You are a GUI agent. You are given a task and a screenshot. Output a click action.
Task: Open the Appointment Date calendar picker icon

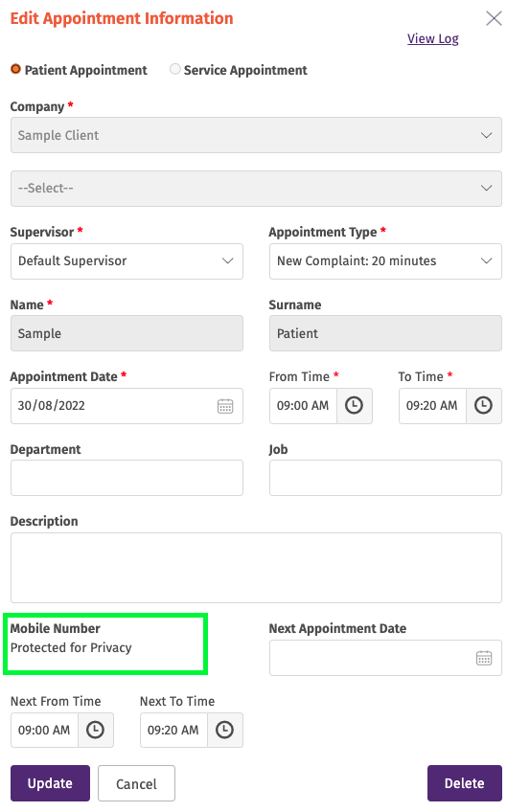click(225, 406)
